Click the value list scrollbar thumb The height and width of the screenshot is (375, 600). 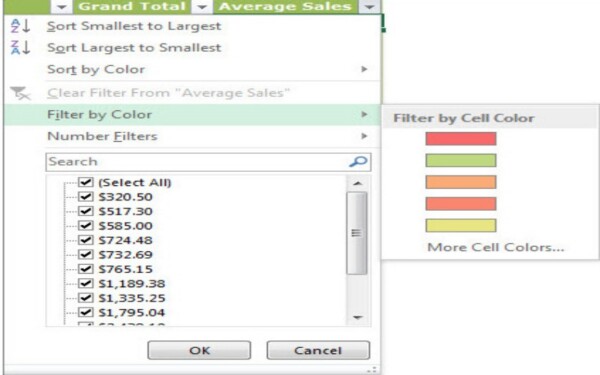[x=357, y=233]
